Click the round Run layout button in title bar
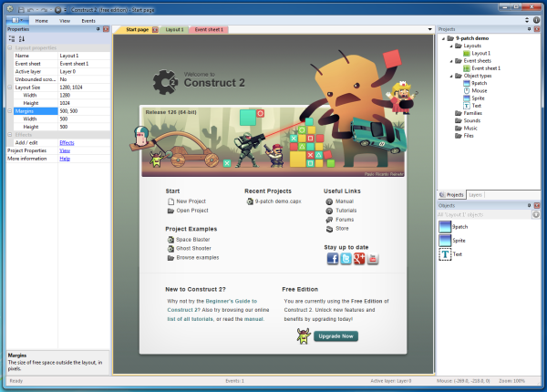The image size is (547, 392). 58,10
